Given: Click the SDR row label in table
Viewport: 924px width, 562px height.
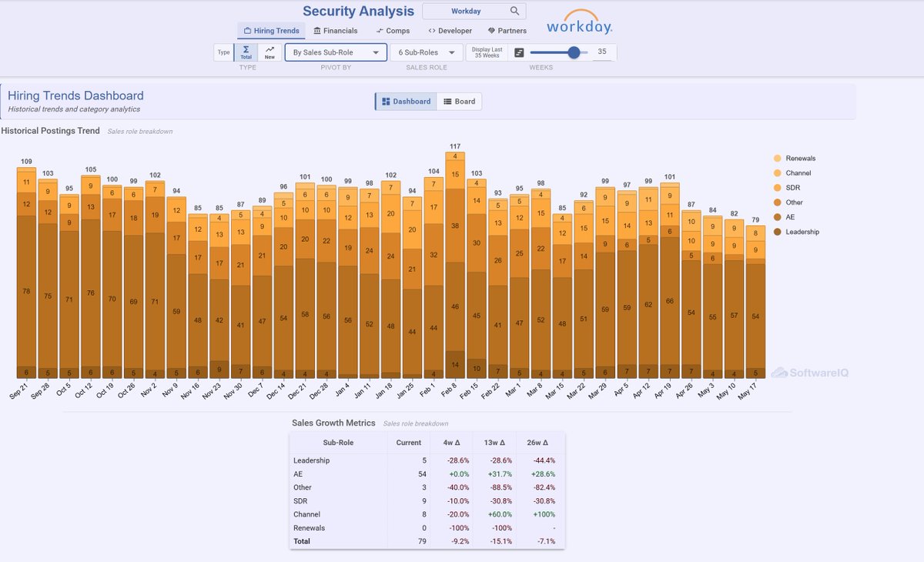Looking at the screenshot, I should [300, 500].
